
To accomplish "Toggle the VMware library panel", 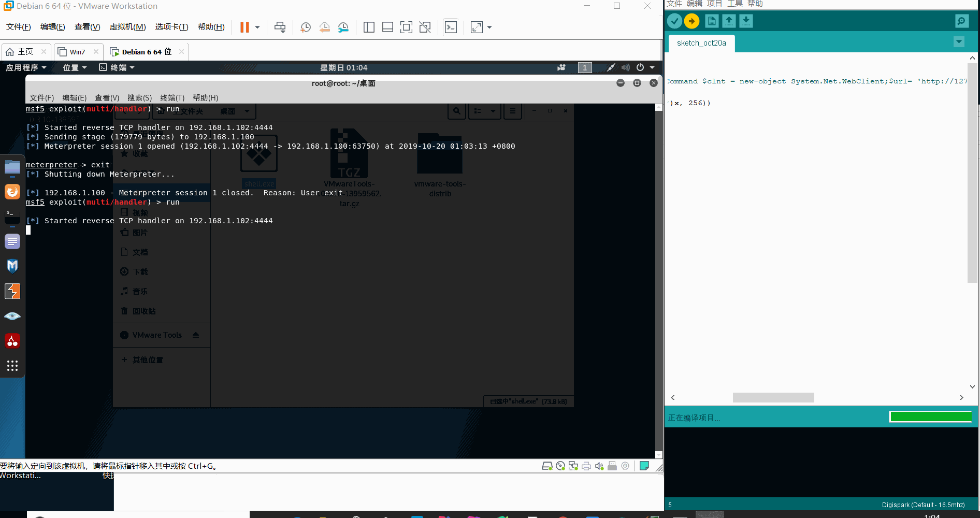I will (x=369, y=27).
